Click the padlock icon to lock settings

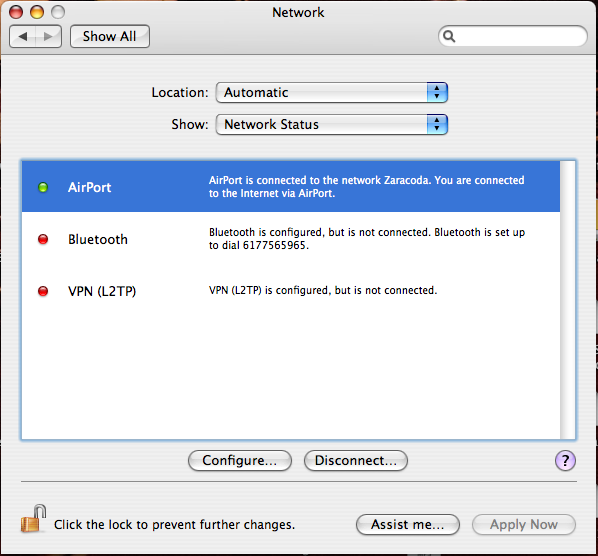click(x=34, y=519)
